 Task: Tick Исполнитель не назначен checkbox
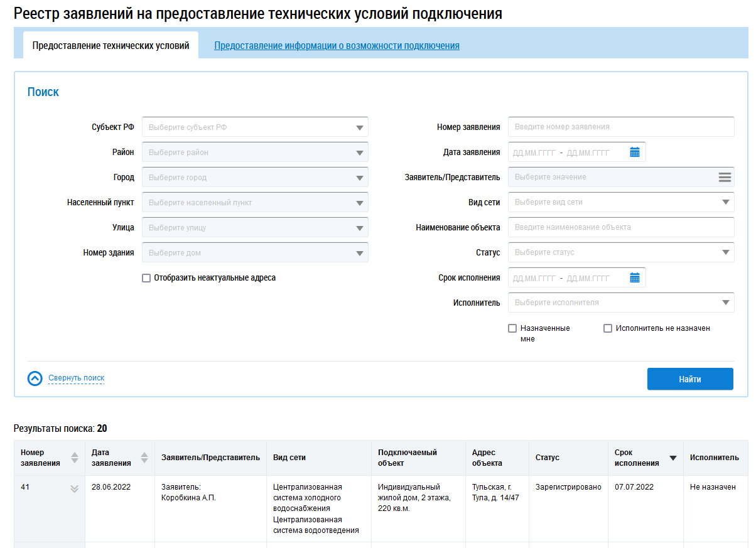[607, 328]
